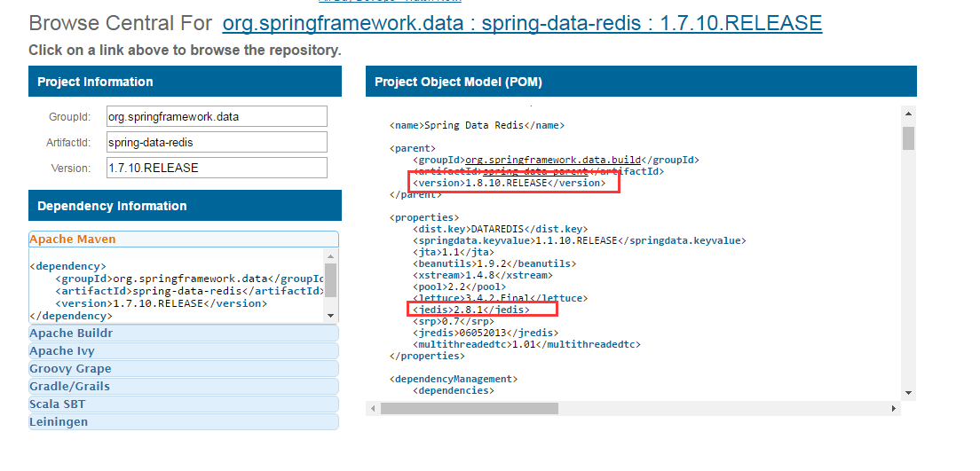The height and width of the screenshot is (471, 980).
Task: Click the GroupId input field
Action: click(217, 116)
